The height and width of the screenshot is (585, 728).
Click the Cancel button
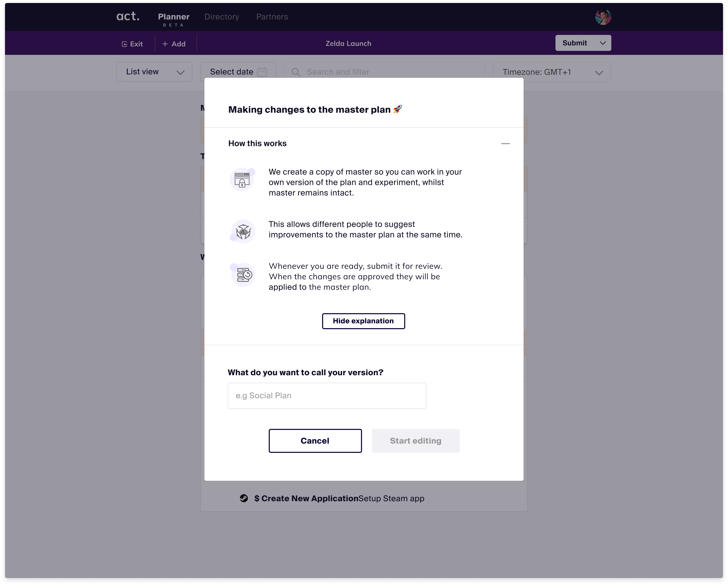tap(315, 441)
